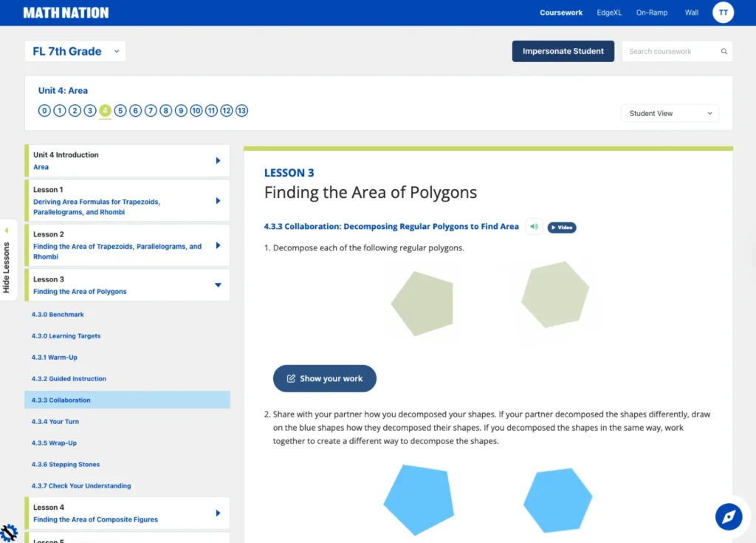
Task: Expand Lesson 1 in the sidebar
Action: point(218,200)
